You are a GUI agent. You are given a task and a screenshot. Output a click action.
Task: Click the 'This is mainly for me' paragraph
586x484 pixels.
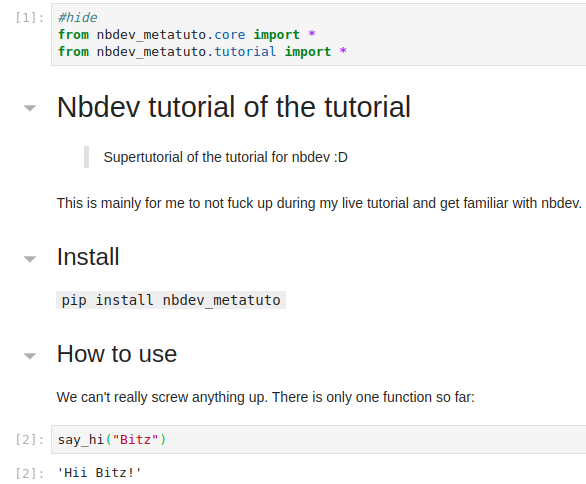tap(319, 203)
